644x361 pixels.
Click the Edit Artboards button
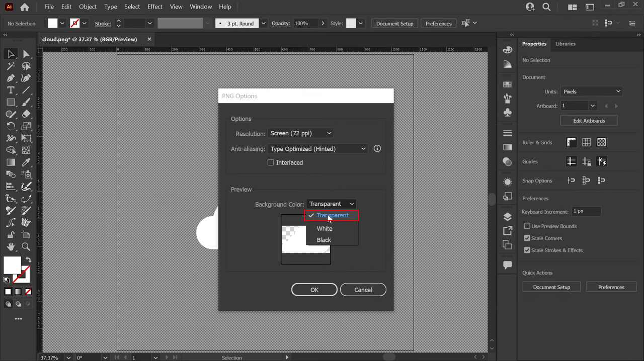tap(589, 121)
